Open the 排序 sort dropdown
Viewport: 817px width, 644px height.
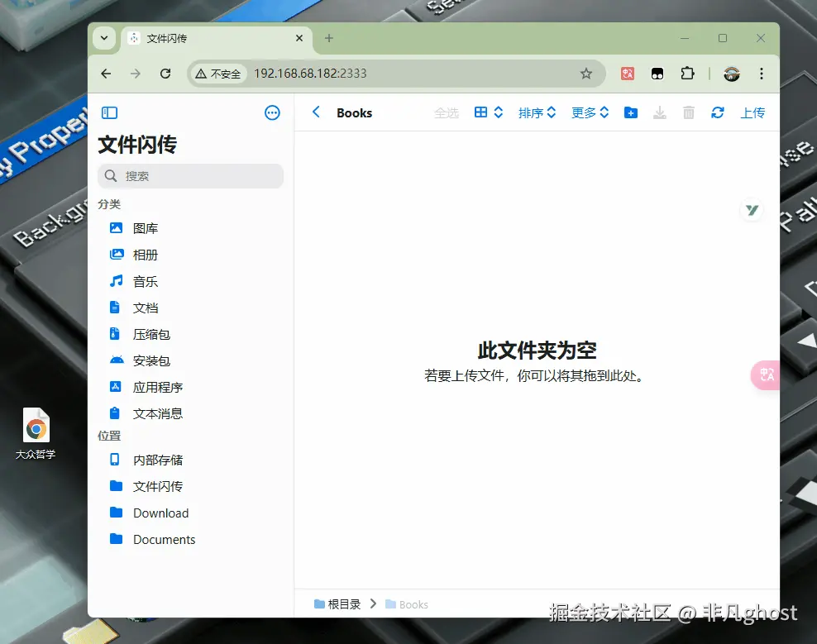[x=537, y=112]
